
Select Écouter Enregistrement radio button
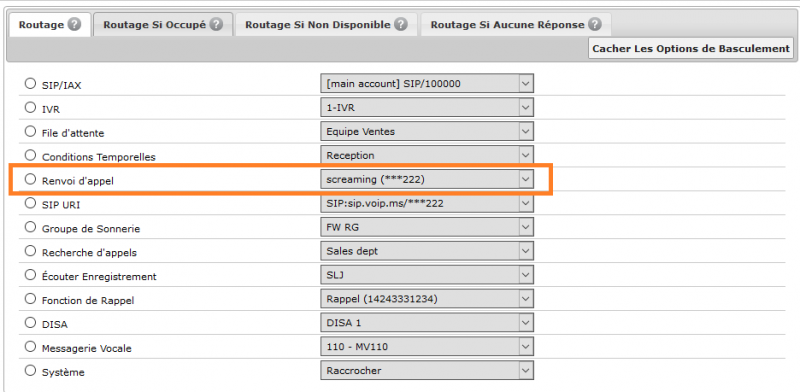click(x=31, y=275)
